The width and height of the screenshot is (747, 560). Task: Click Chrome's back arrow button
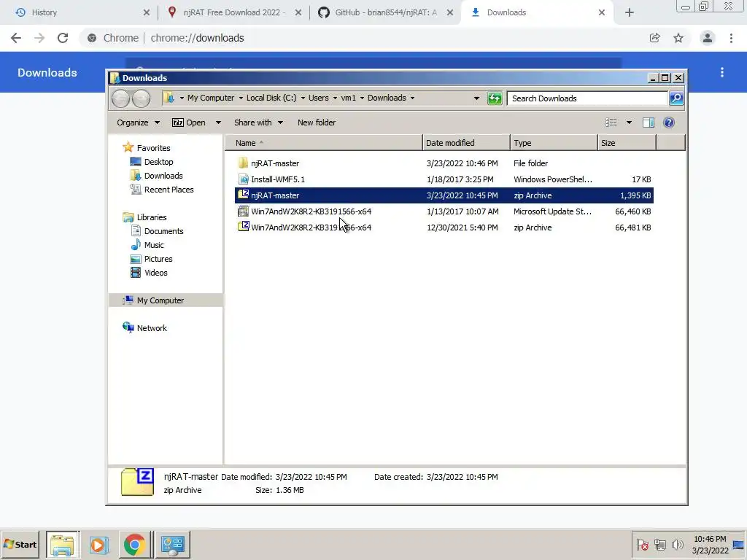point(16,38)
